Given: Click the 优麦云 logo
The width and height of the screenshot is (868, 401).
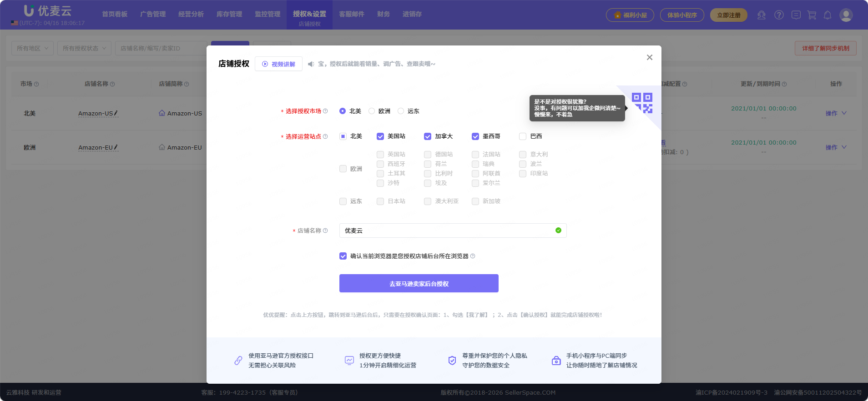Looking at the screenshot, I should pyautogui.click(x=48, y=10).
